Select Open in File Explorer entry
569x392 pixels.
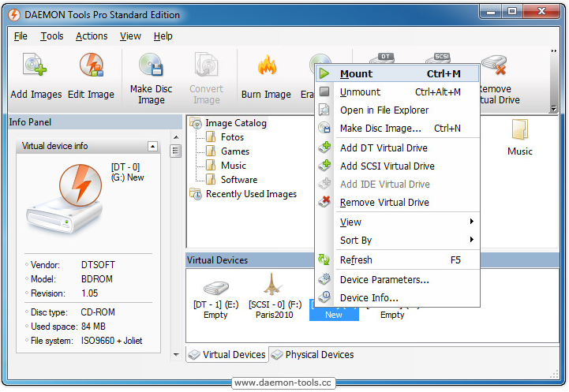[398, 110]
